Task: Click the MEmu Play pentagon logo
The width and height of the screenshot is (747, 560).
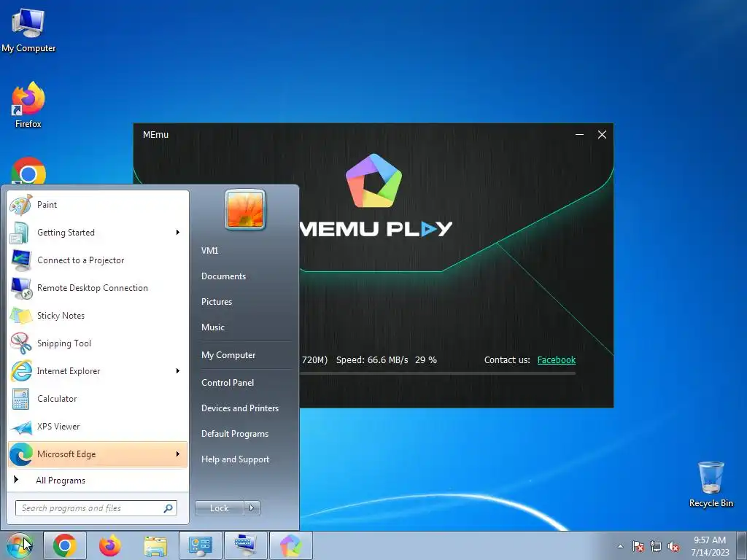Action: point(374,181)
